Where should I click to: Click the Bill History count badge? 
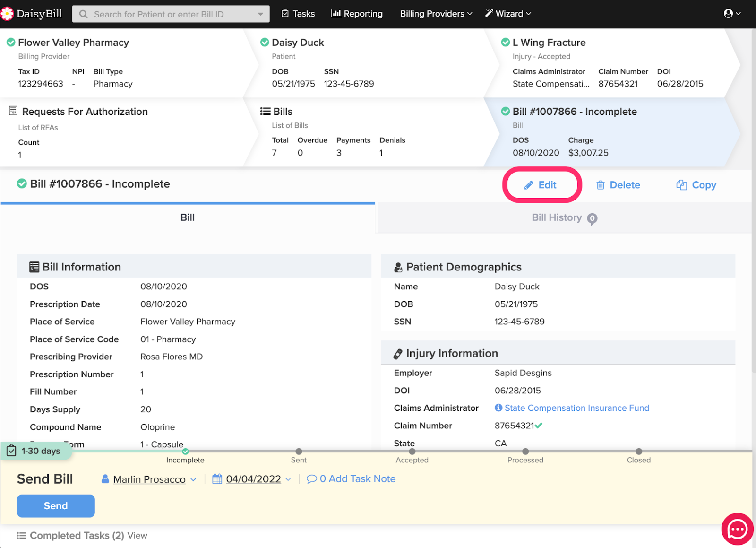tap(592, 219)
